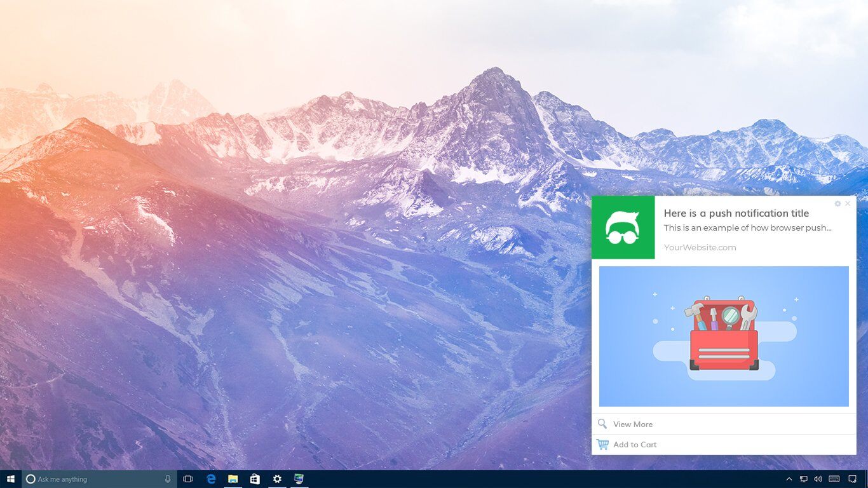The height and width of the screenshot is (488, 868).
Task: Click the toolbox image in the notification
Action: coord(724,336)
